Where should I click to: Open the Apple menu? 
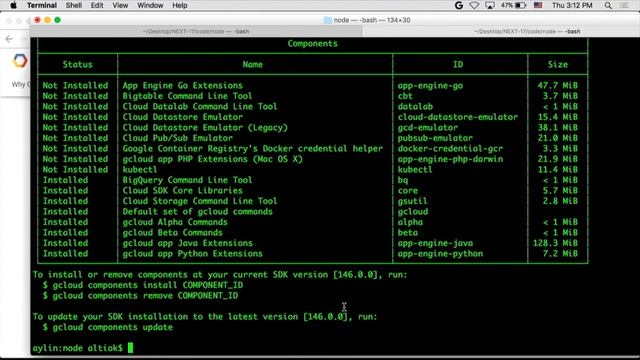13,5
